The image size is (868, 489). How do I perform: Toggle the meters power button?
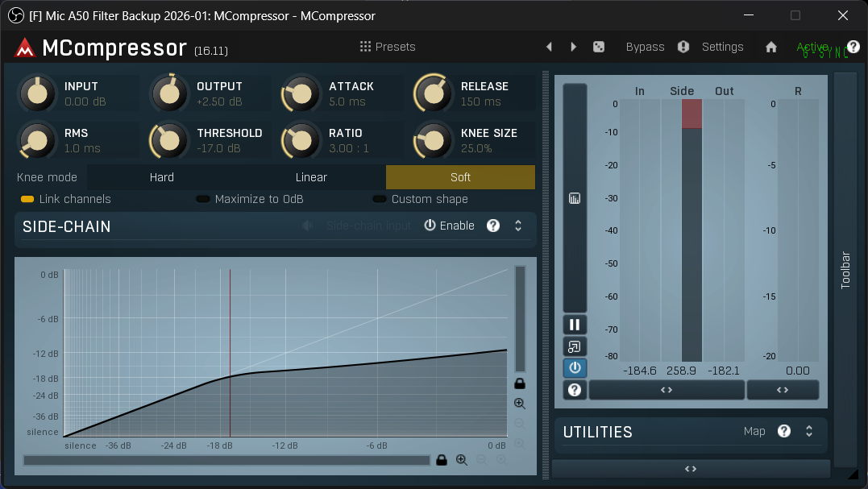tap(575, 368)
